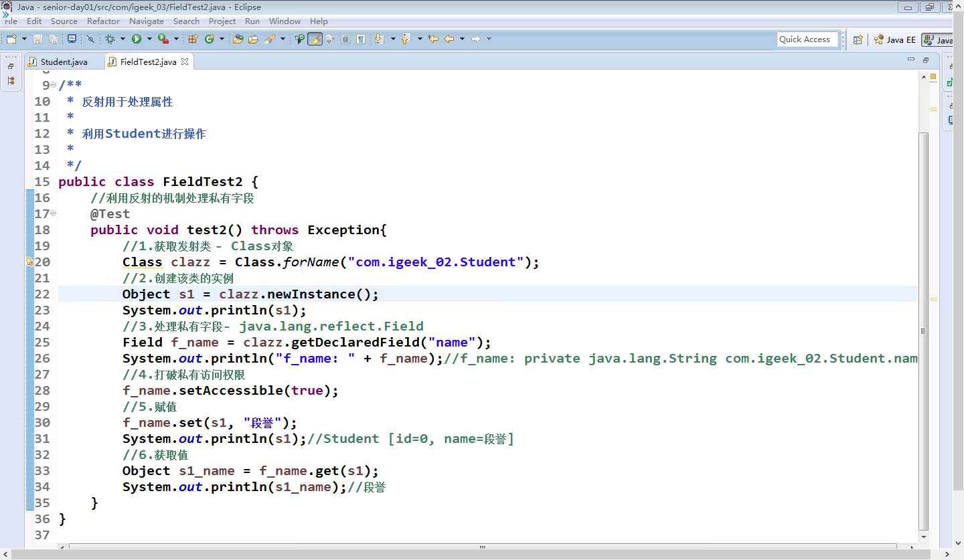This screenshot has height=560, width=964.
Task: Click the green task icon in right trim
Action: click(x=951, y=83)
